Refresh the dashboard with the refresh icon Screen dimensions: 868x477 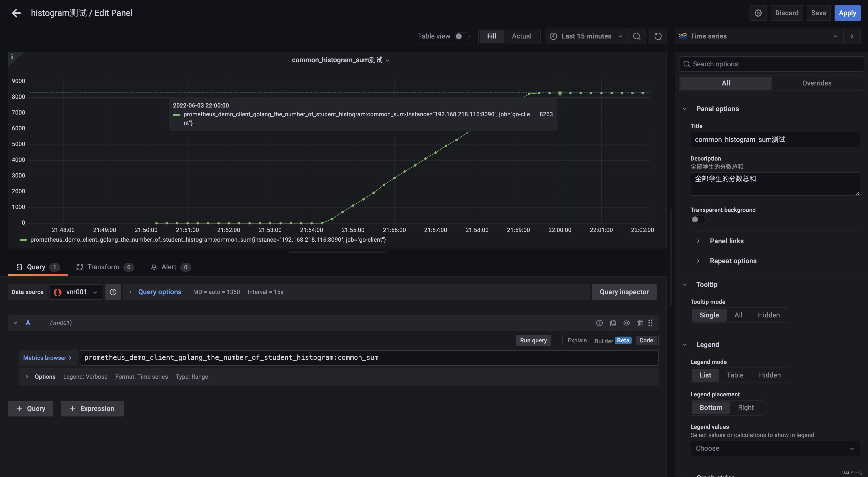[658, 36]
